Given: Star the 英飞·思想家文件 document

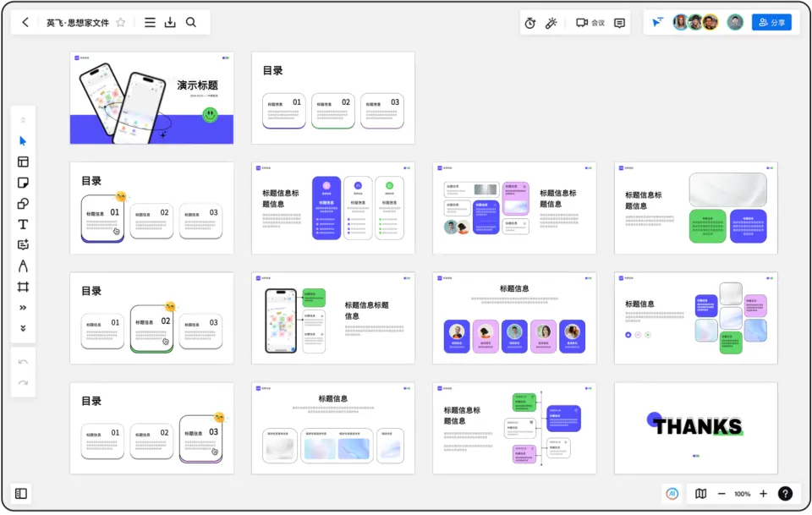Looking at the screenshot, I should (x=121, y=22).
